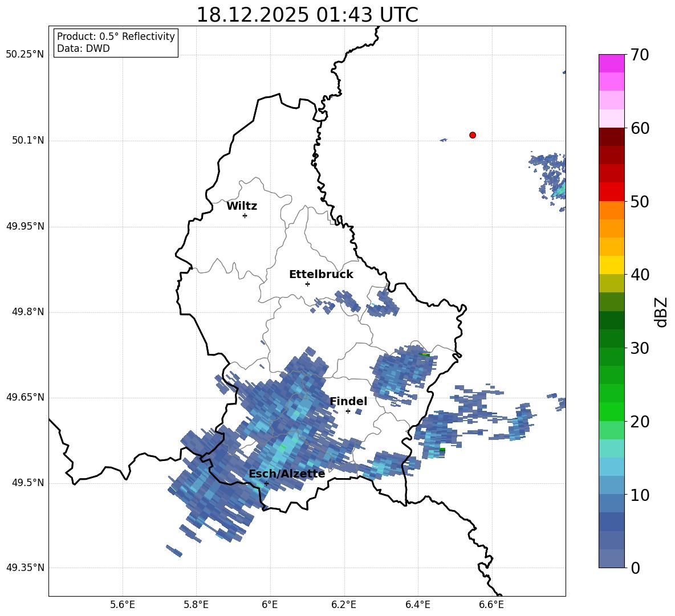Click the Esch/Alzette city label
This screenshot has width=675, height=616.
coord(287,474)
